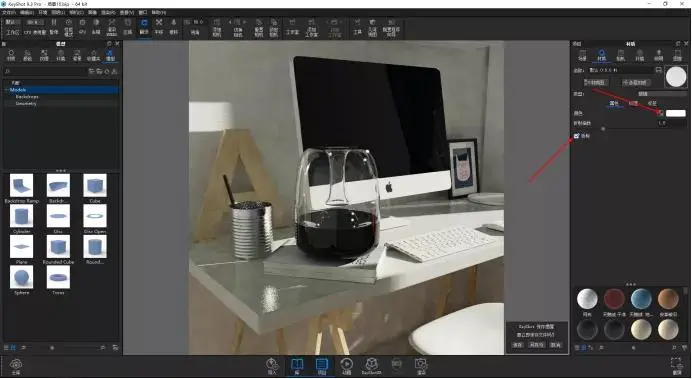
Task: Open the white color swatch
Action: point(676,113)
